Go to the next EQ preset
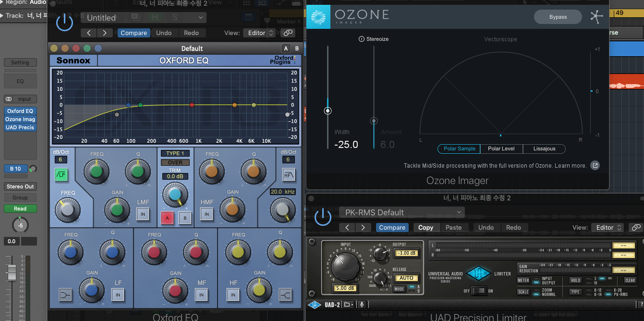644x321 pixels. pyautogui.click(x=105, y=33)
